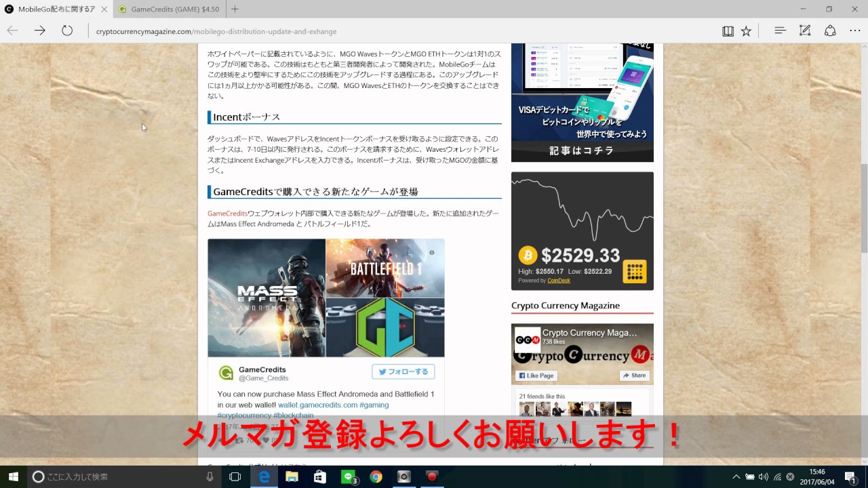Open Edge browser taskbar icon
Image resolution: width=868 pixels, height=488 pixels.
click(x=264, y=476)
